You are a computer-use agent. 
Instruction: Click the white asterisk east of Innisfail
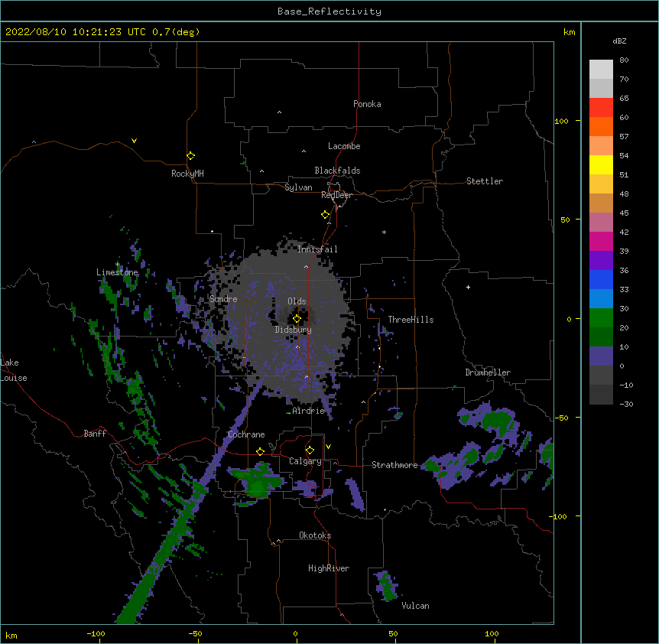[384, 232]
